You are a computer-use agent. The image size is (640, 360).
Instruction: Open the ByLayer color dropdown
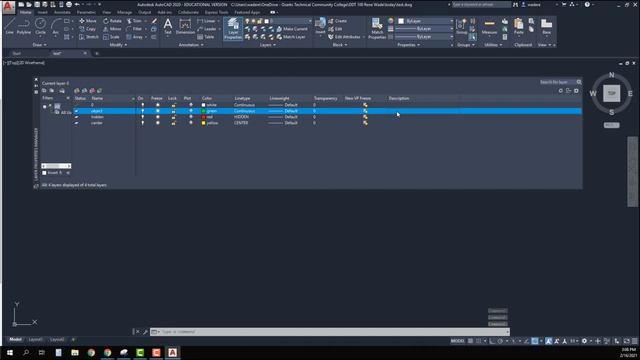pyautogui.click(x=425, y=21)
